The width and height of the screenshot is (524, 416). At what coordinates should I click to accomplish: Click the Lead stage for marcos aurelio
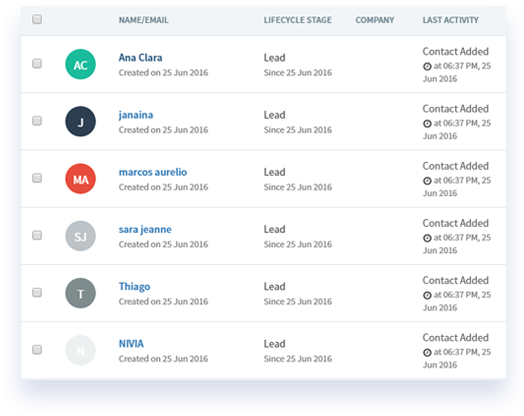tap(274, 172)
